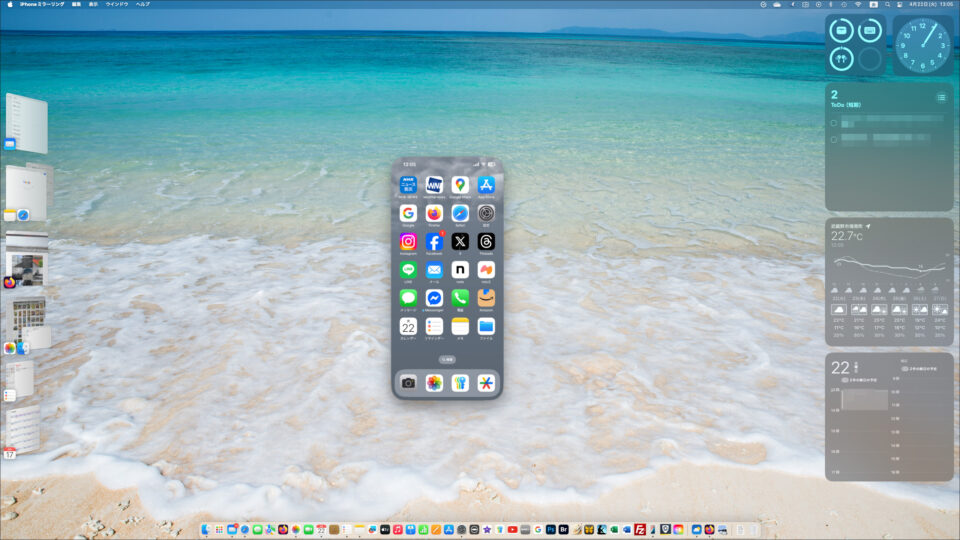Open the Music app from the Dock
960x540 pixels.
398,530
